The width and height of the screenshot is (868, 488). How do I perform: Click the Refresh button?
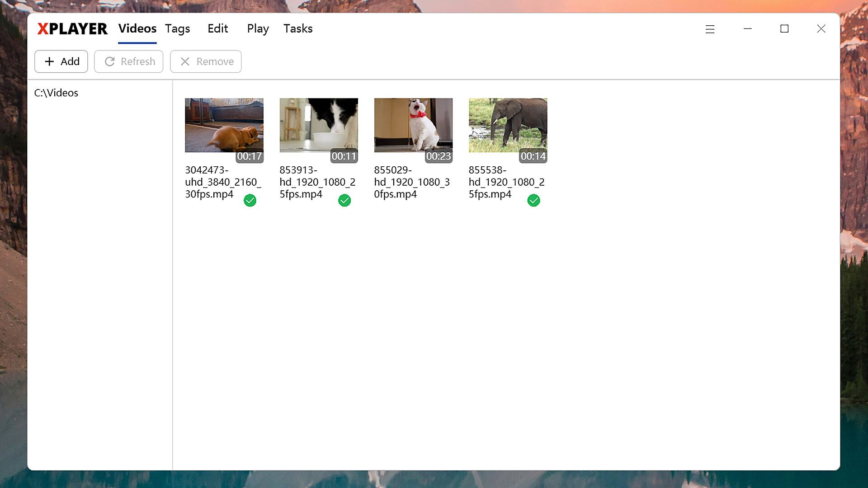[x=129, y=61]
